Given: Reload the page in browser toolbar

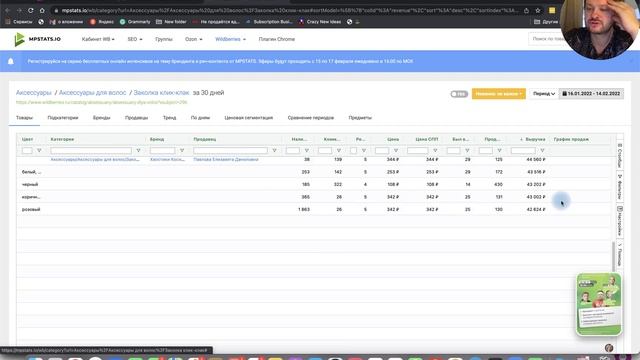Looking at the screenshot, I should (31, 10).
